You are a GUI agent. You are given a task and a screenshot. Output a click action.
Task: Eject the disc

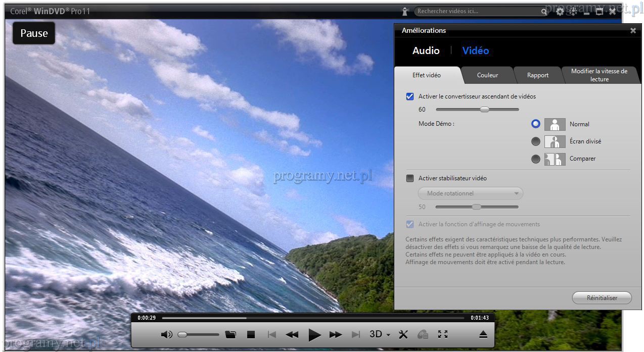(x=483, y=334)
